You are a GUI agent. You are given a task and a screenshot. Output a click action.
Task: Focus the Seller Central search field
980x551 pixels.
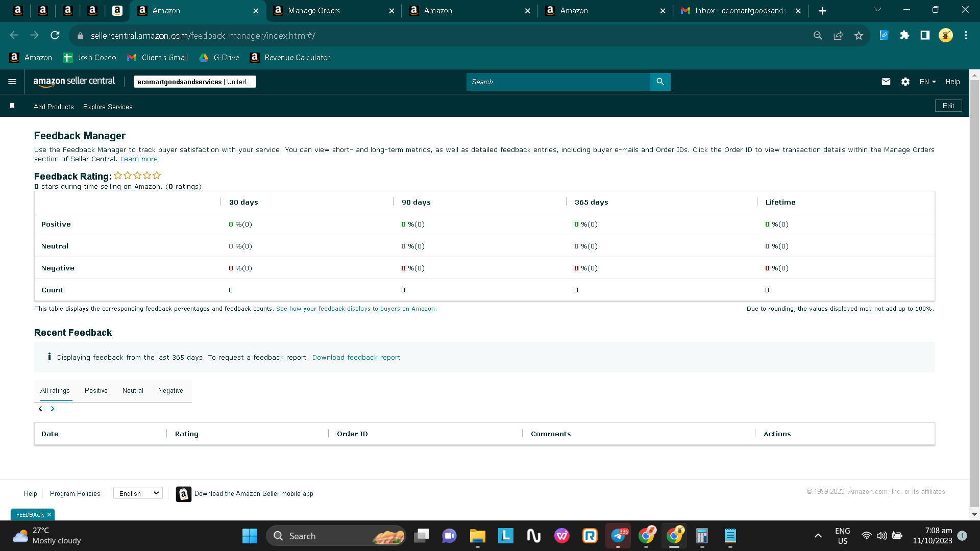point(558,82)
